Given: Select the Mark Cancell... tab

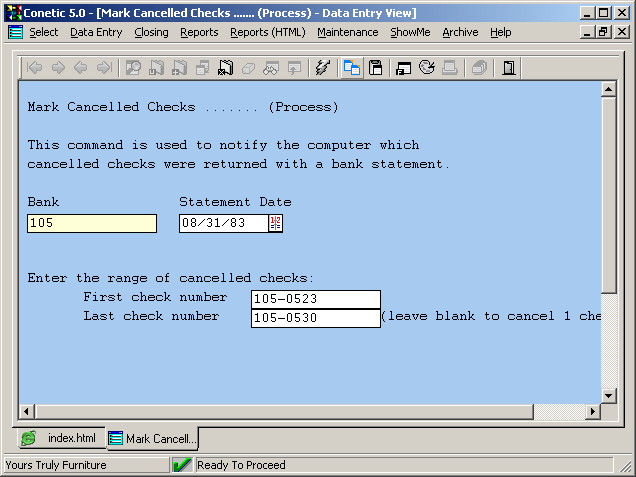Looking at the screenshot, I should click(152, 439).
